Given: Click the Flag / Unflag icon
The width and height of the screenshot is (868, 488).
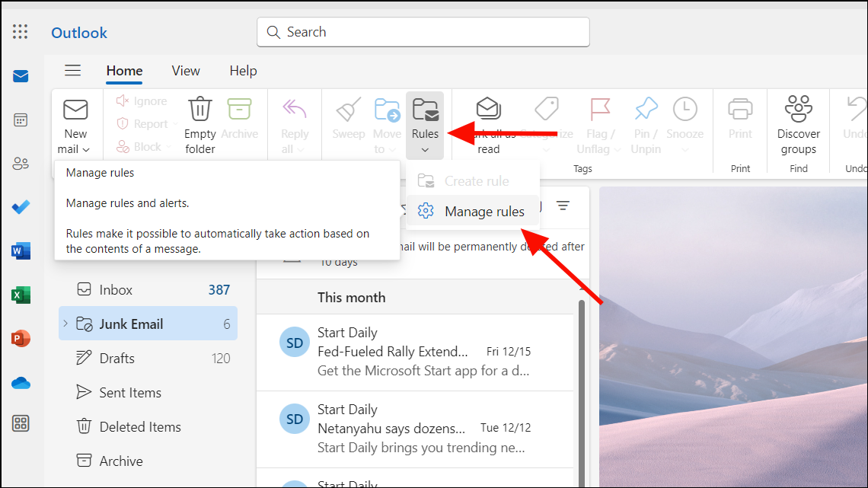Looking at the screenshot, I should pos(600,109).
